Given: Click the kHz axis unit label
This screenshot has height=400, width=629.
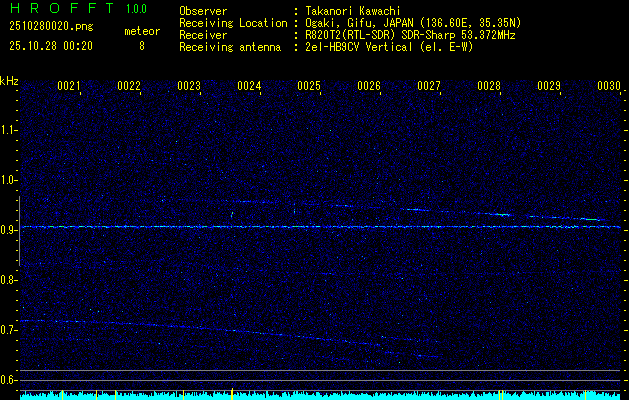Looking at the screenshot, I should pyautogui.click(x=9, y=80).
